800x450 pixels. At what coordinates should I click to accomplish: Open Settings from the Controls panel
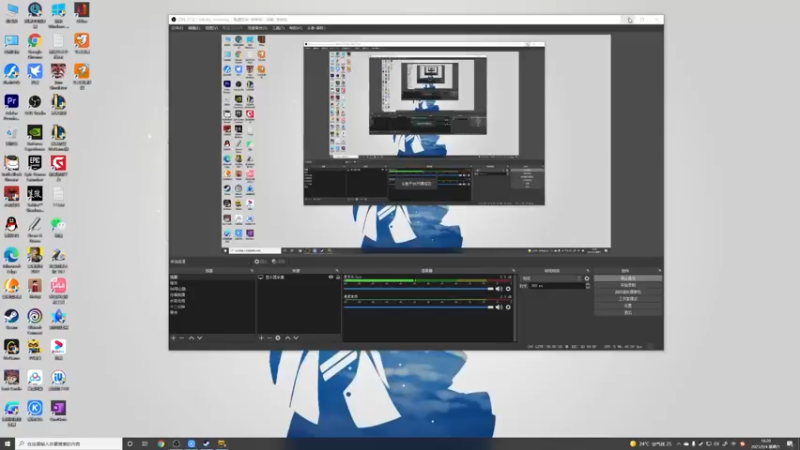click(x=628, y=305)
